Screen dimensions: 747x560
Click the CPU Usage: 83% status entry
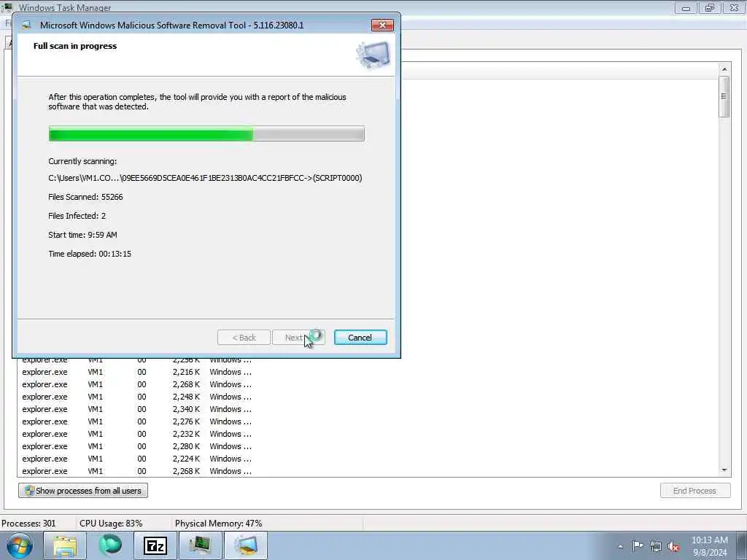point(111,524)
